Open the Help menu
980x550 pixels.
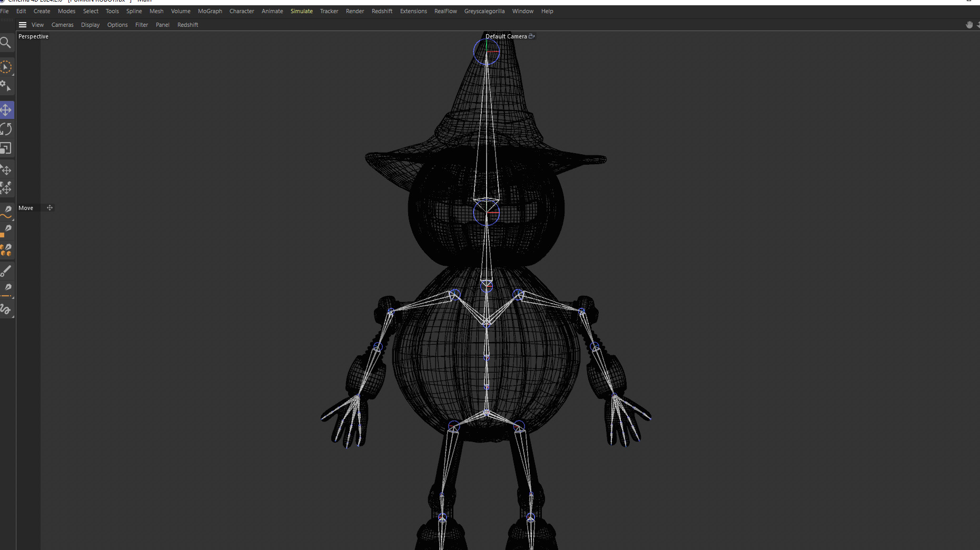tap(547, 11)
